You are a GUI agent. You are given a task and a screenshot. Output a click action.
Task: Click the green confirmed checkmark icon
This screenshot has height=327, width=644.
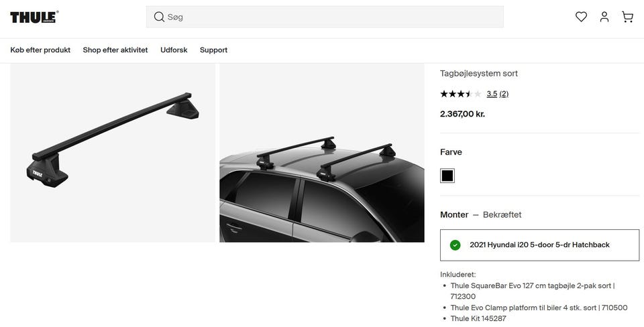(x=455, y=245)
